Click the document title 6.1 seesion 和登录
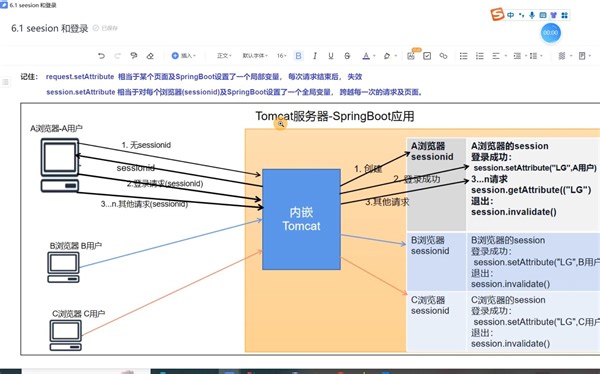Viewport: 600px width, 374px height. coord(50,28)
